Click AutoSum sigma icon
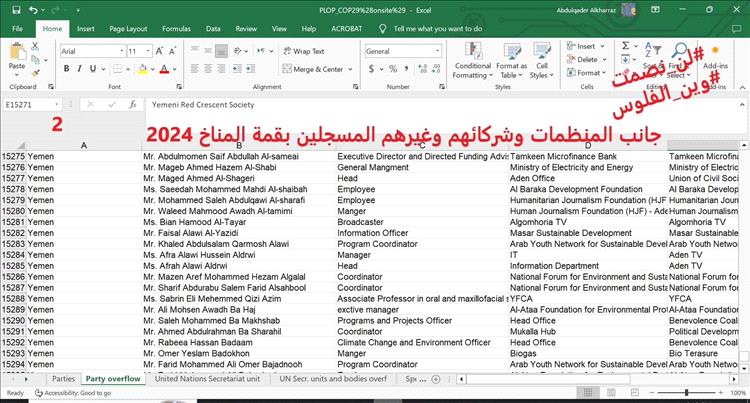 point(626,46)
